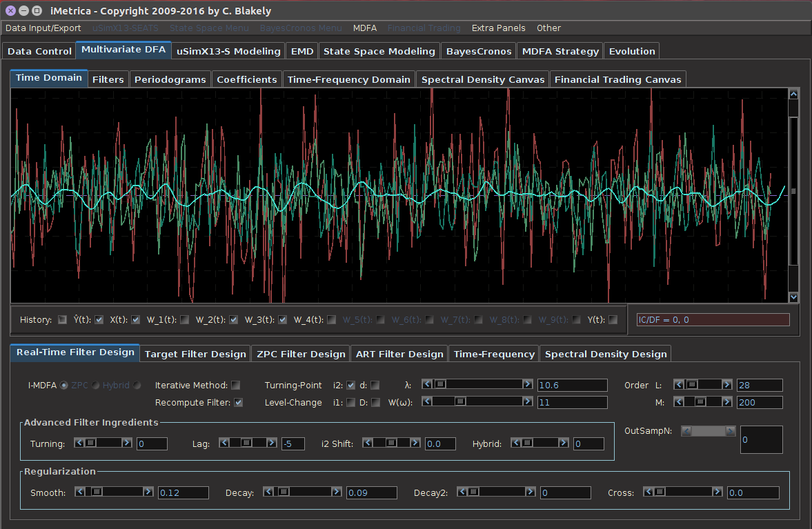Switch to the Periodograms tab
Viewport: 812px width, 529px height.
point(170,79)
